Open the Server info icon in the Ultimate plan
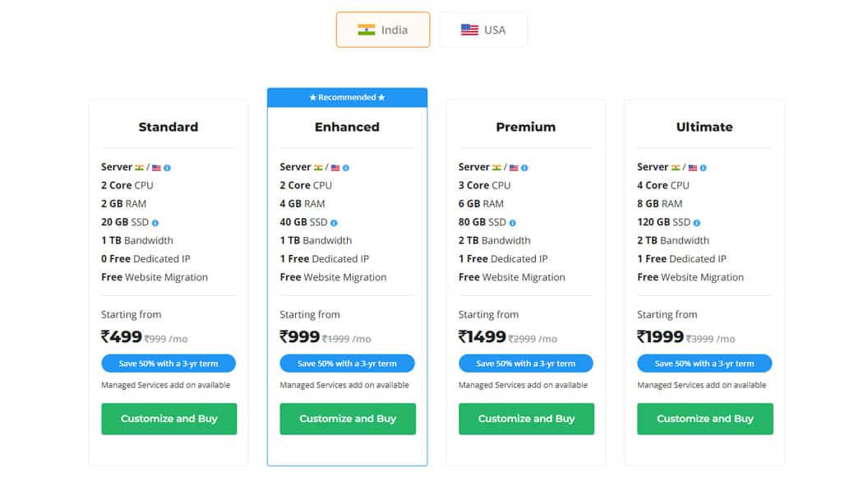 (x=704, y=166)
